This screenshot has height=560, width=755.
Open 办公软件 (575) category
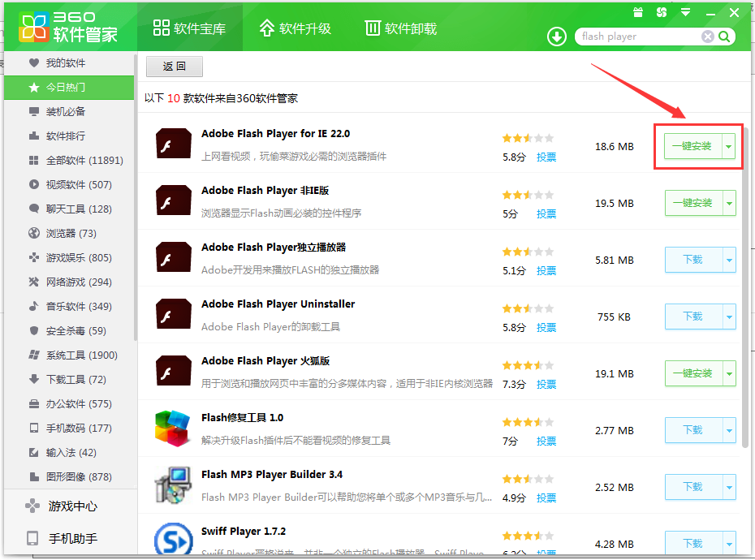pos(69,404)
